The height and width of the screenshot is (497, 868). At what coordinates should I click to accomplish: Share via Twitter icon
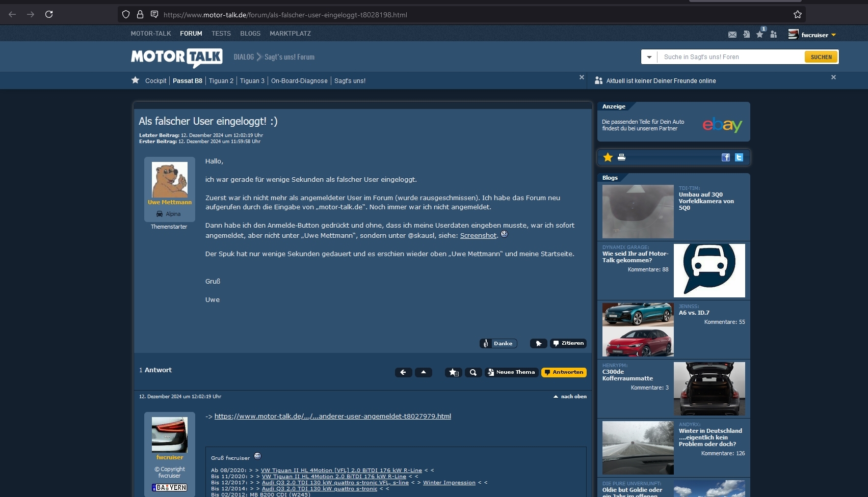pyautogui.click(x=739, y=157)
